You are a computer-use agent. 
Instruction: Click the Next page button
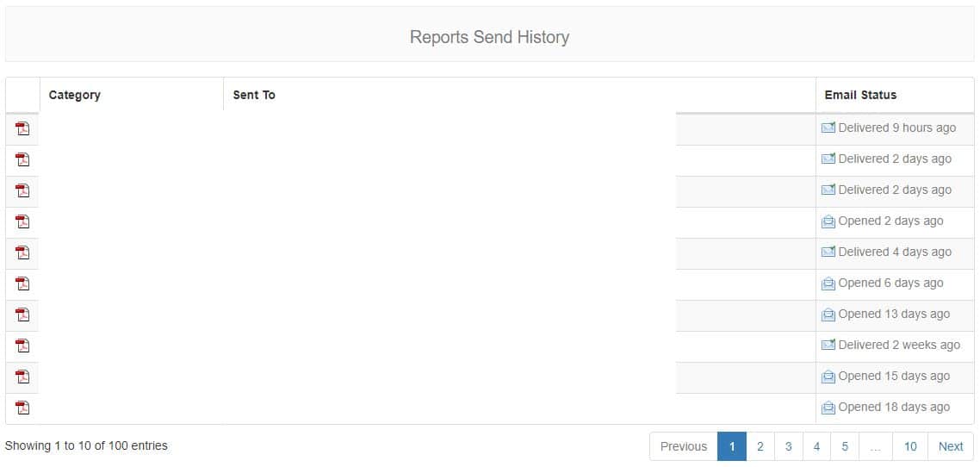tap(951, 446)
